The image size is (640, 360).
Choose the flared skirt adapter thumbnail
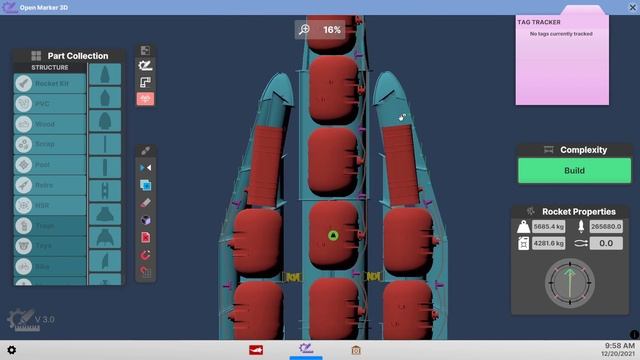105,214
